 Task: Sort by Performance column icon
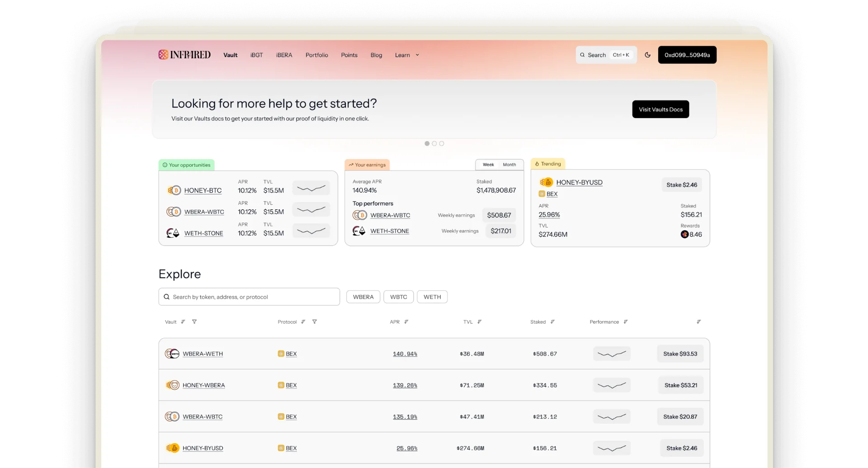point(626,322)
